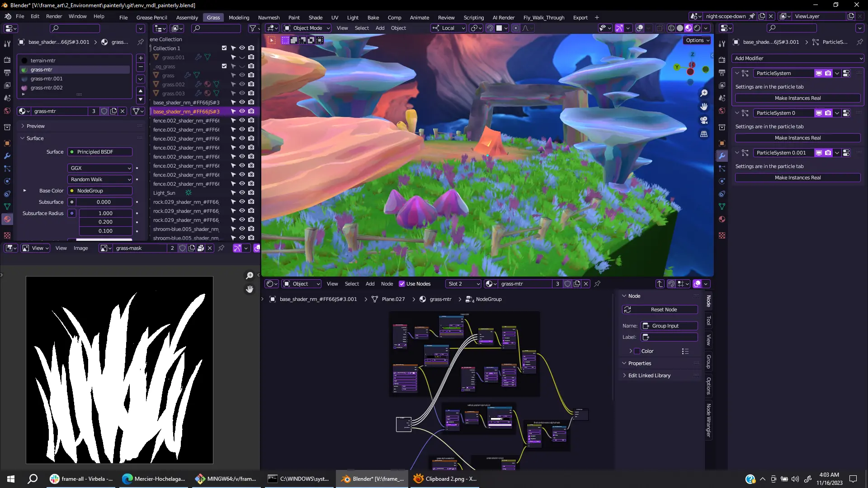Screen dimensions: 868x488
Task: Select grass-mtr.001 material slot
Action: tap(47, 79)
